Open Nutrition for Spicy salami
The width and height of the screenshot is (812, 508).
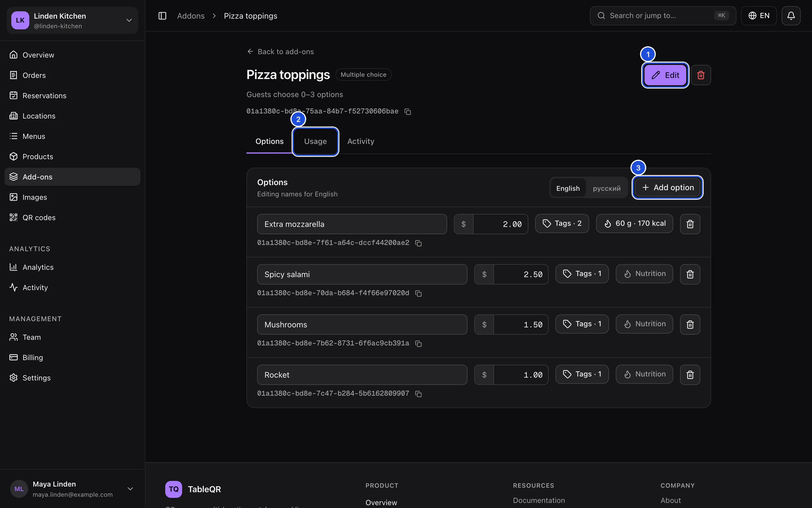[644, 274]
